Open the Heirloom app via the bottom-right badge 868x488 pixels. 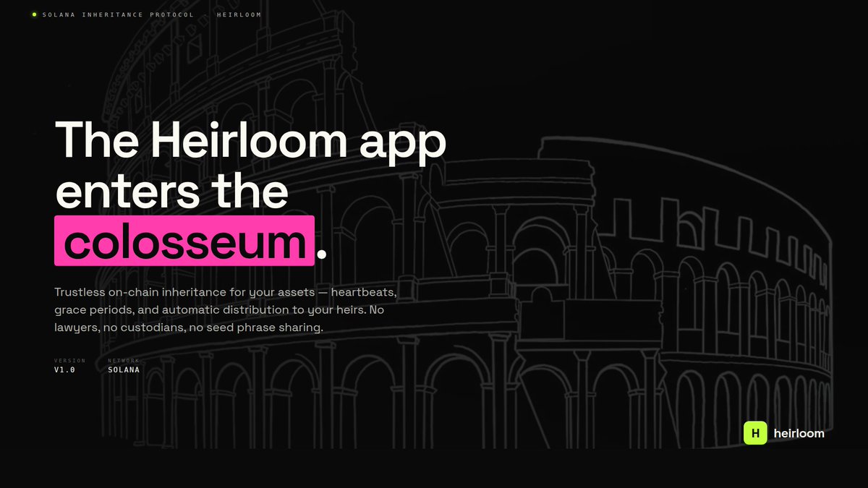785,433
